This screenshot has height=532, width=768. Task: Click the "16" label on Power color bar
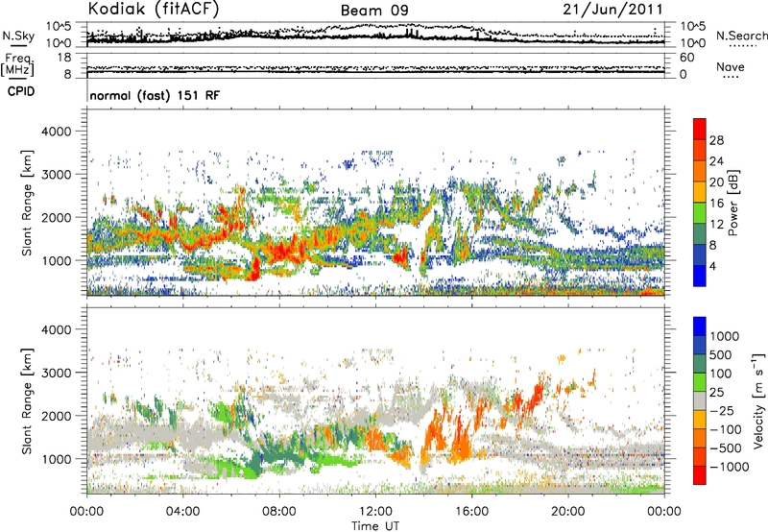pyautogui.click(x=716, y=204)
